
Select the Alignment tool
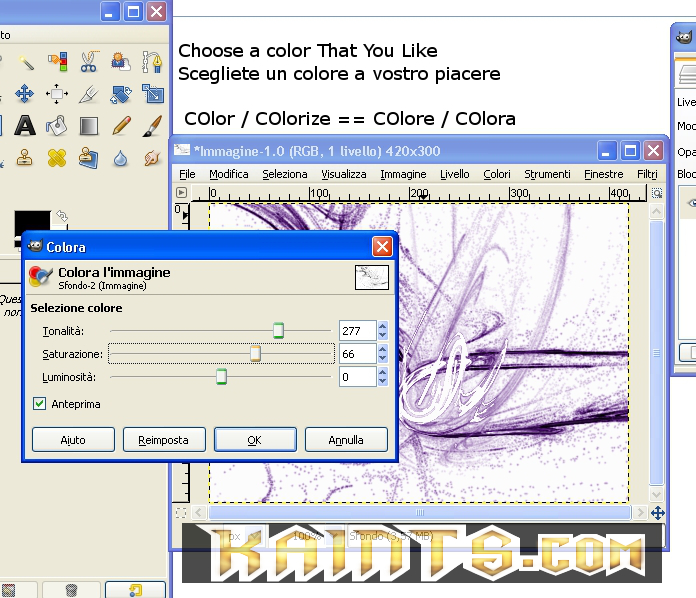57,94
